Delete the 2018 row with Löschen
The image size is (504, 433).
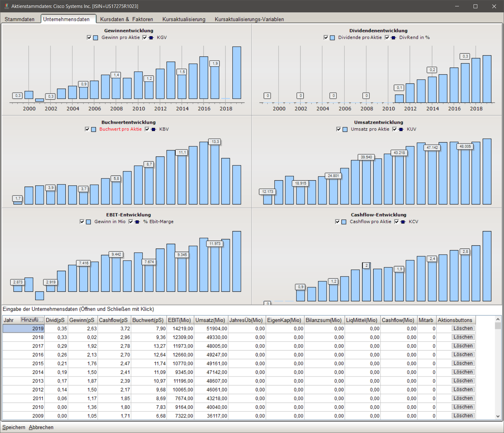point(463,337)
